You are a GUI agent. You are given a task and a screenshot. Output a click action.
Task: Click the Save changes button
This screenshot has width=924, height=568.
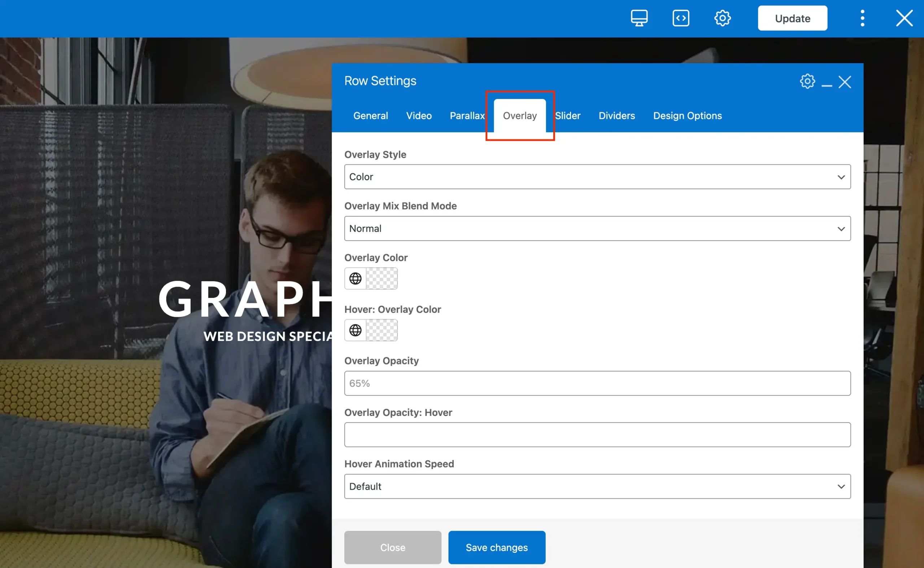tap(496, 547)
